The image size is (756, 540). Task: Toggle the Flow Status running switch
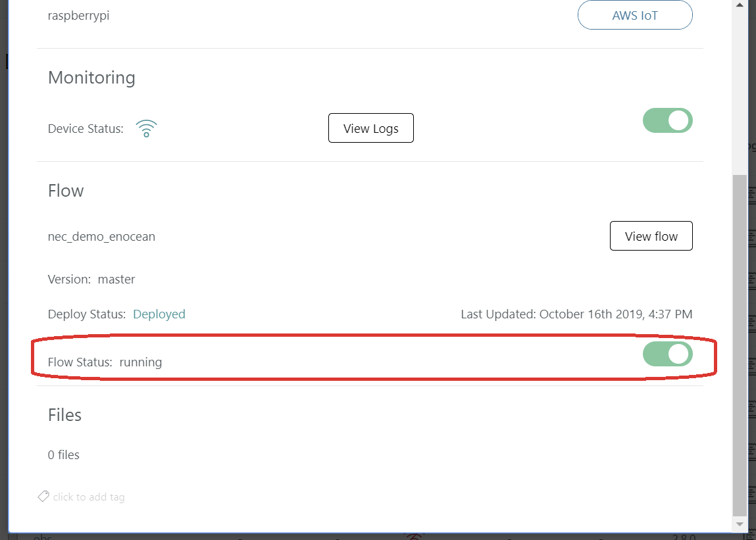(x=667, y=354)
